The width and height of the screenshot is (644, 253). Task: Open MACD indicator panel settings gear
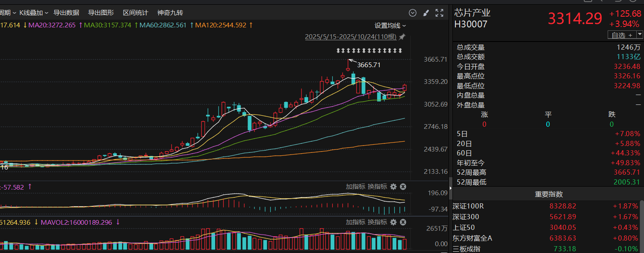coord(393,187)
